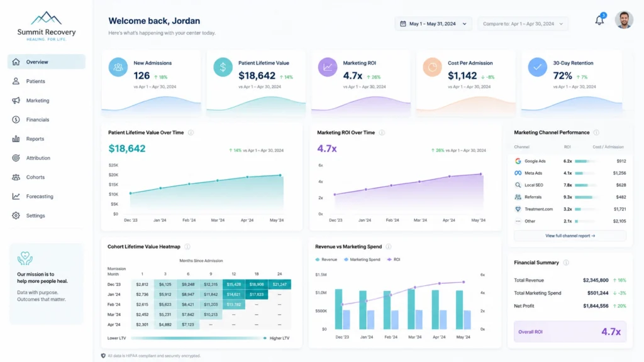Show info for Marketing Channel Performance
The width and height of the screenshot is (644, 362).
coord(596,133)
